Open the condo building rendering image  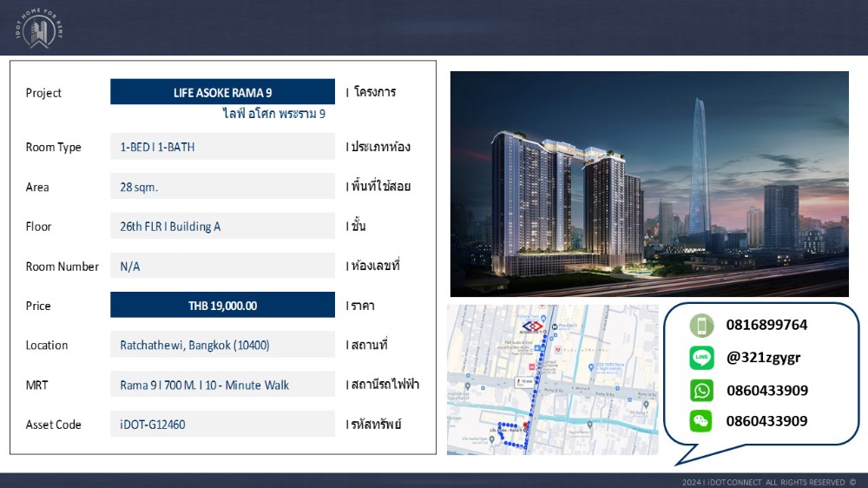(x=649, y=184)
